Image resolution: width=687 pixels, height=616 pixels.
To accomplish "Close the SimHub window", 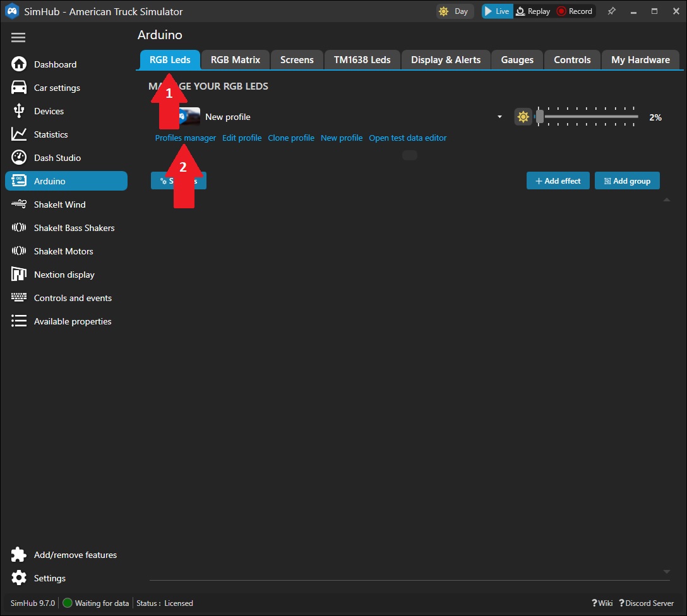I will coord(676,11).
